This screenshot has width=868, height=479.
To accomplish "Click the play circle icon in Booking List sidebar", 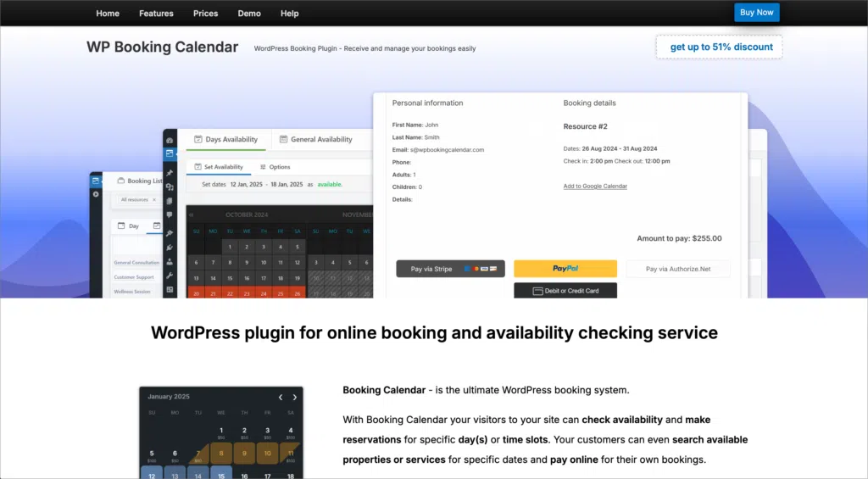I will click(x=96, y=194).
